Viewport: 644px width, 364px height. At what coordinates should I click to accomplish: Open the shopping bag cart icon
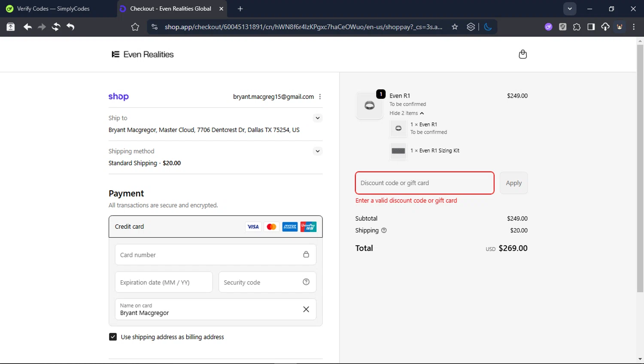522,54
